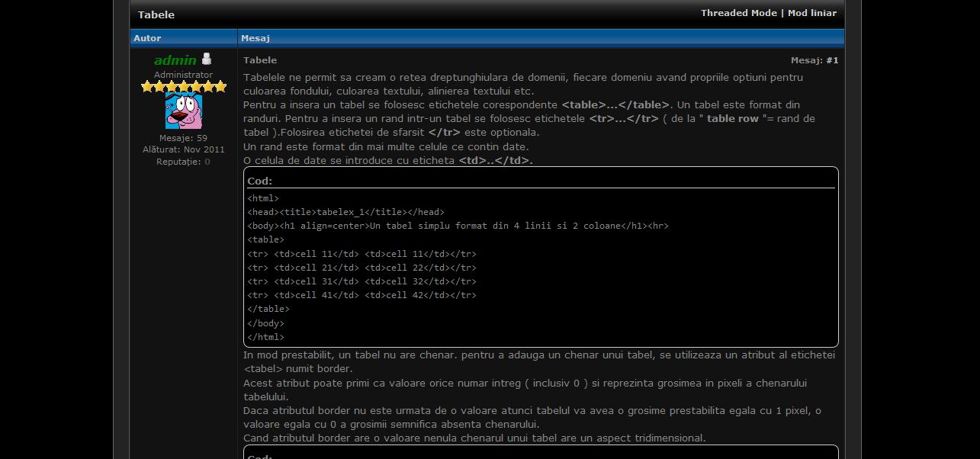
Task: Click the Mesaj column header
Action: pos(255,38)
